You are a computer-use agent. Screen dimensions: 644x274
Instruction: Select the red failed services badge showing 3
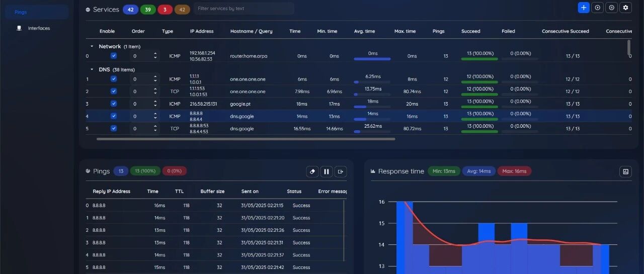(x=165, y=9)
